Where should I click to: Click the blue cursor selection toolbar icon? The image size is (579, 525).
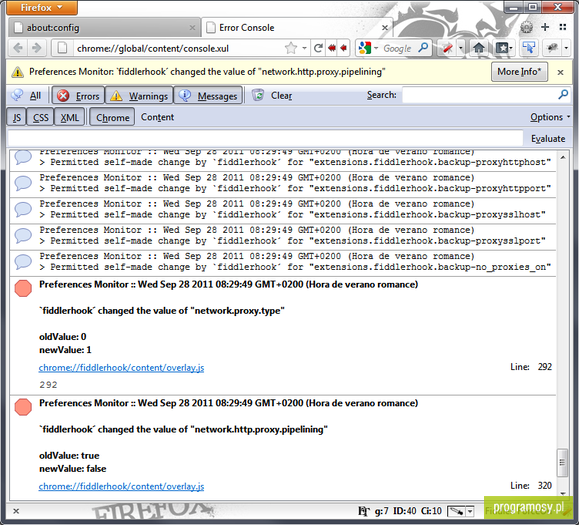529,48
